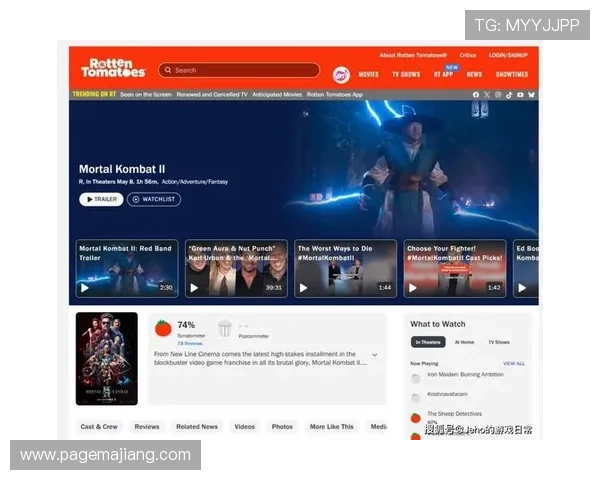Image resolution: width=600 pixels, height=480 pixels.
Task: Click into the Search field
Action: (x=239, y=70)
